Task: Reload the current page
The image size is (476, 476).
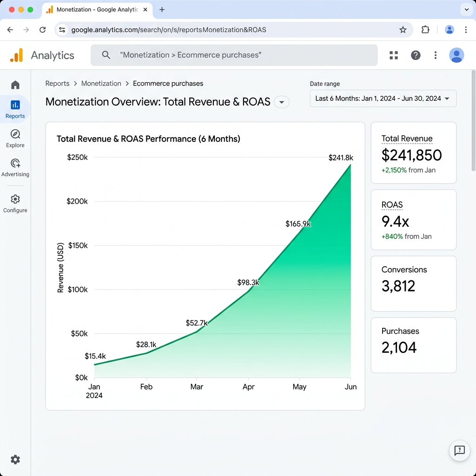Action: pos(42,30)
